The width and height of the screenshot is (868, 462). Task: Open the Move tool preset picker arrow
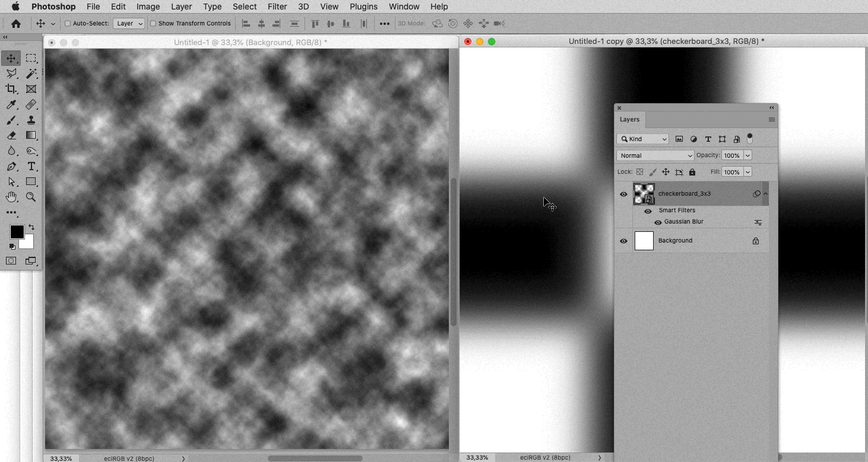pyautogui.click(x=53, y=24)
